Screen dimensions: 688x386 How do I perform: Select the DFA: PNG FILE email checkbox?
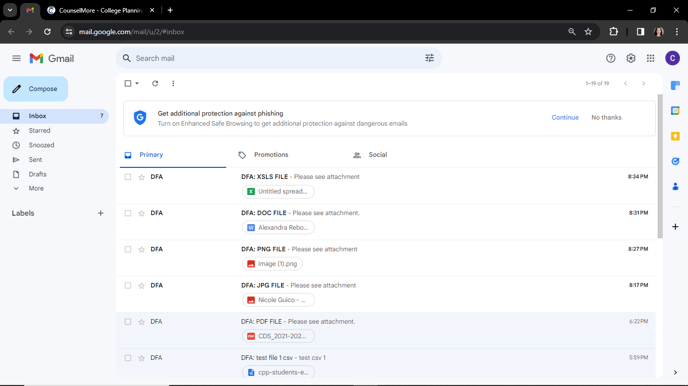point(128,249)
